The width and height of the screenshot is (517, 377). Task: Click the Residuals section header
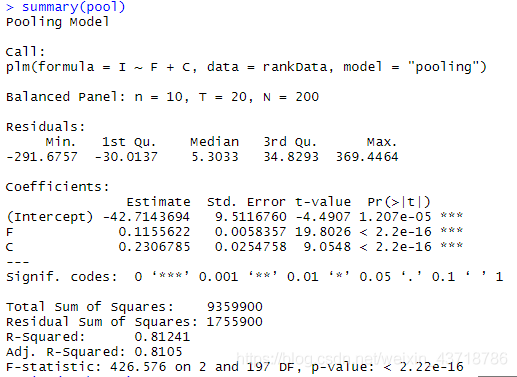[x=46, y=127]
